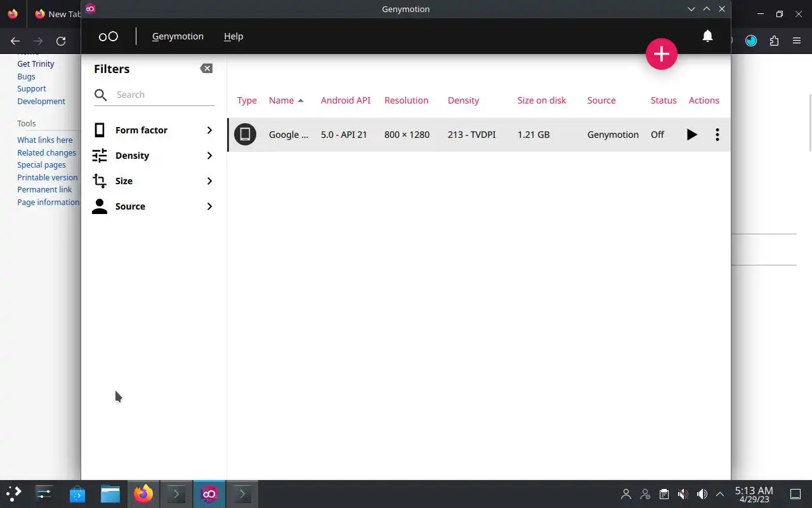Sort by the Size on disk column header
The image size is (812, 508).
(542, 100)
